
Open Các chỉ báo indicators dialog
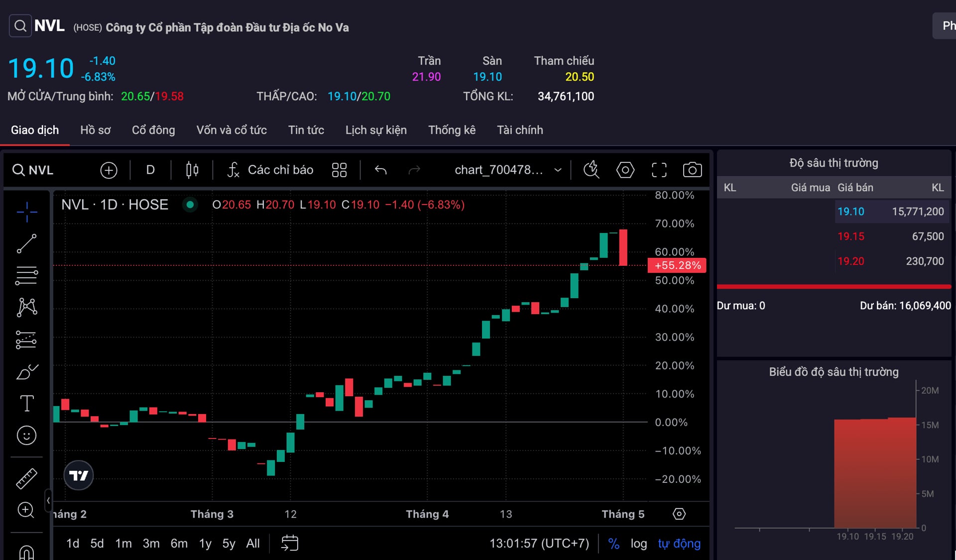pos(270,170)
